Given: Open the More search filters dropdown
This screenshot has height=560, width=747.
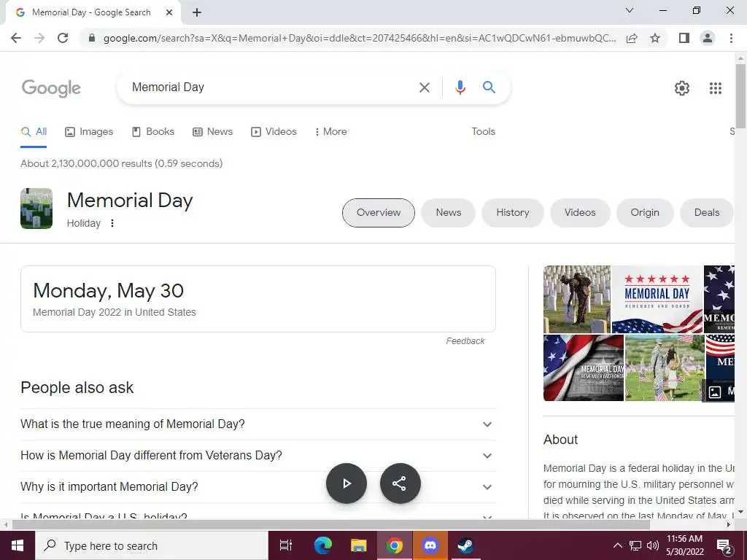Looking at the screenshot, I should tap(330, 132).
